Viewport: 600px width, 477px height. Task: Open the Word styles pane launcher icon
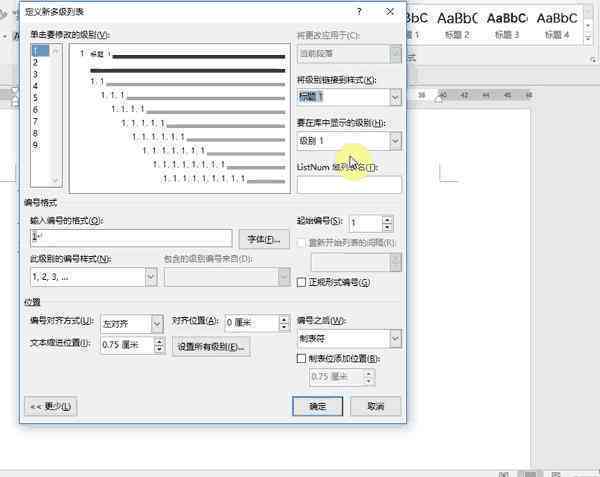(593, 60)
